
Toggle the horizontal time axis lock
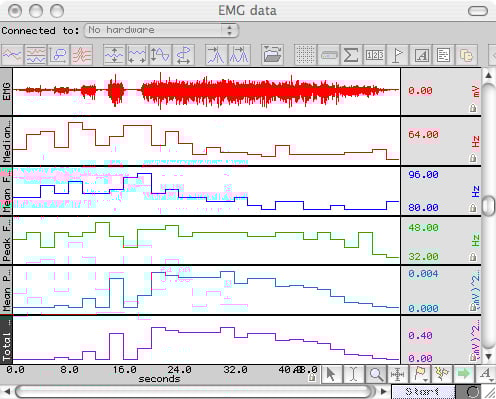pyautogui.click(x=312, y=377)
